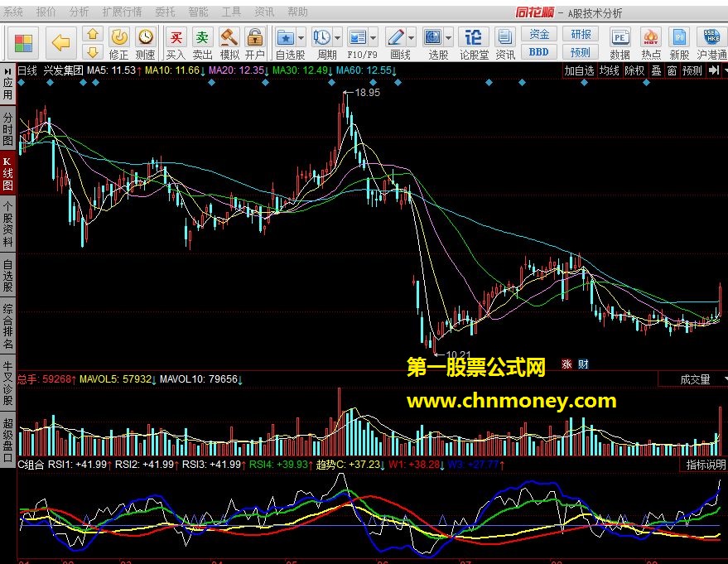Open the 系统 menu

pyautogui.click(x=12, y=12)
